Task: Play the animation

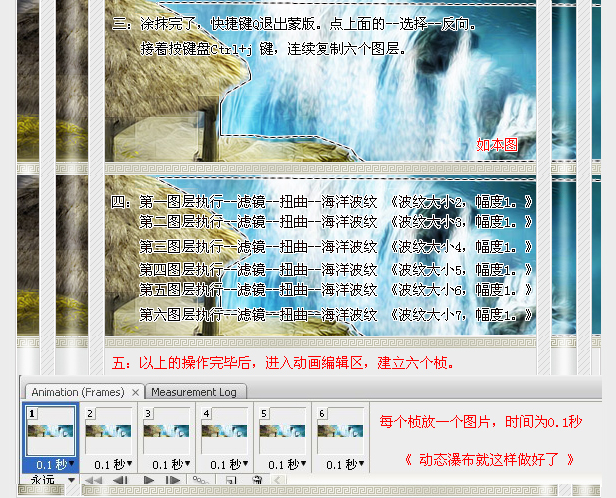Action: pos(148,481)
